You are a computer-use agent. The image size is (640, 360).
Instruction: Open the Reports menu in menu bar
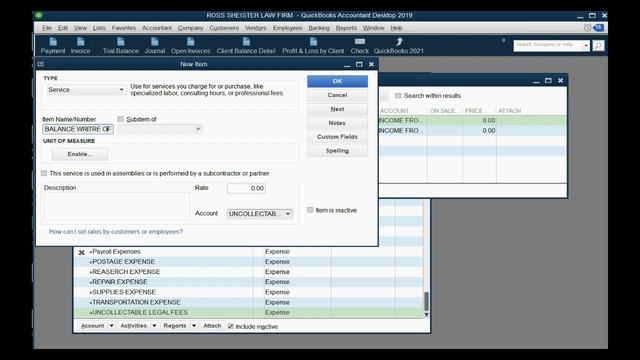(x=346, y=28)
